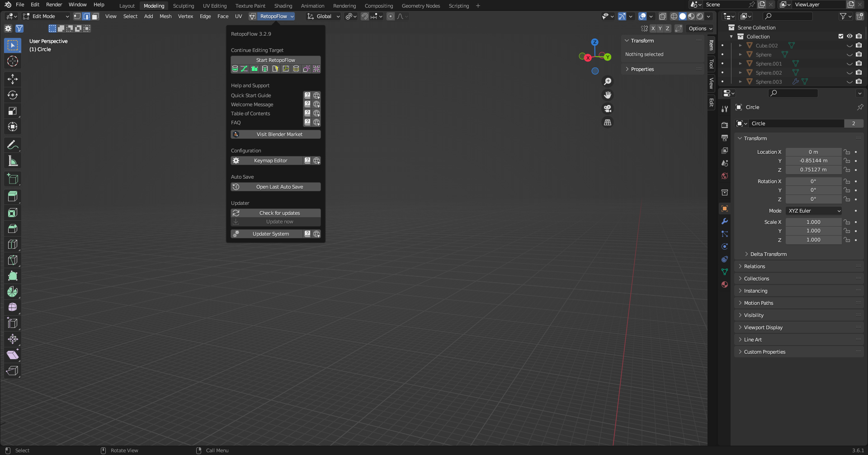Screen dimensions: 868x455
Task: Select the Add Cube tool
Action: point(13,179)
